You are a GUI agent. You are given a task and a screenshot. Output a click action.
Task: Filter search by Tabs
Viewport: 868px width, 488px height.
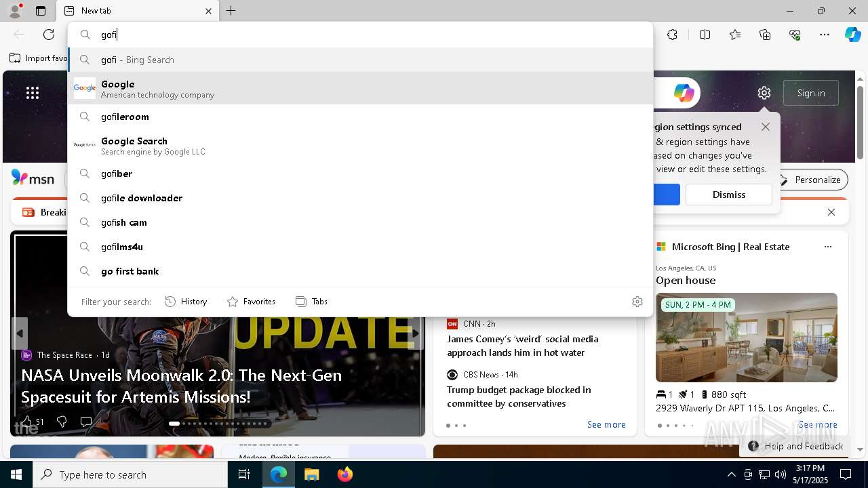[x=311, y=302]
